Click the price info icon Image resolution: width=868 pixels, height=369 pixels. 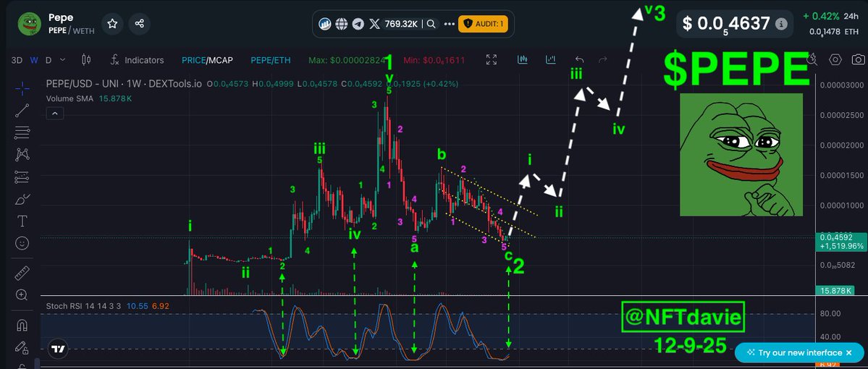tap(781, 25)
